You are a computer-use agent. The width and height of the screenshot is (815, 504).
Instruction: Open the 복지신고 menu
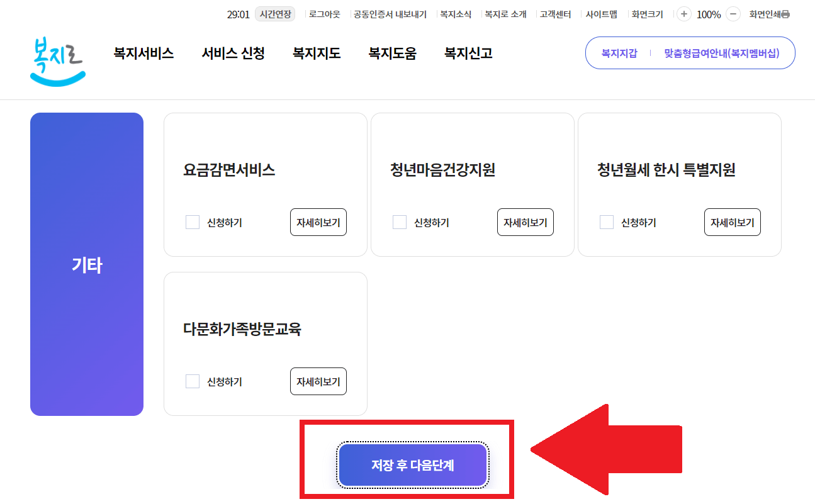click(x=466, y=53)
